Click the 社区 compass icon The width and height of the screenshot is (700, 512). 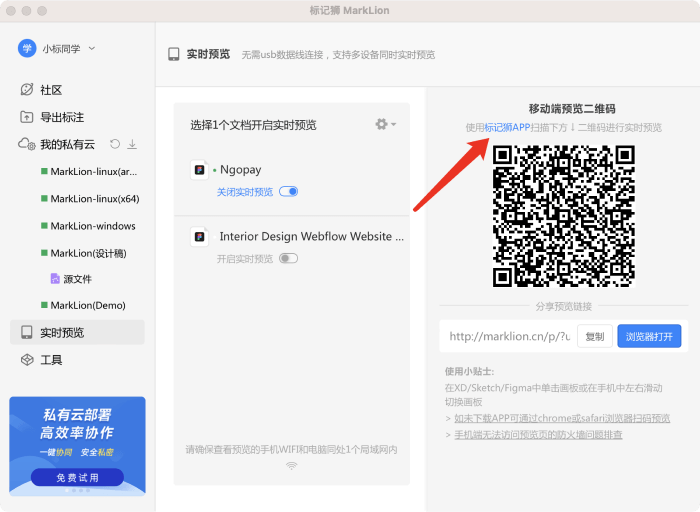click(x=27, y=89)
